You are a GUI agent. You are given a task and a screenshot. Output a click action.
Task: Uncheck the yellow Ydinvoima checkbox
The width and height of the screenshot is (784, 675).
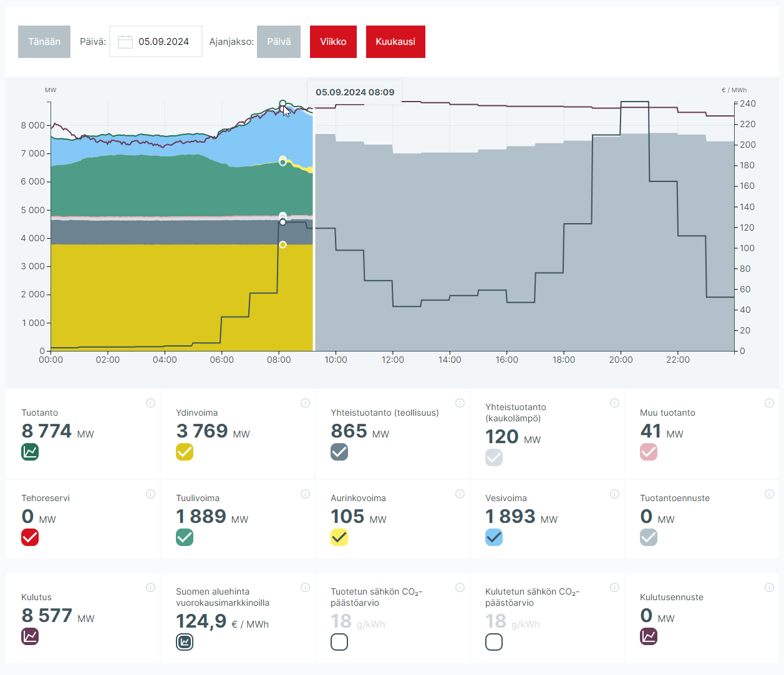coord(185,452)
